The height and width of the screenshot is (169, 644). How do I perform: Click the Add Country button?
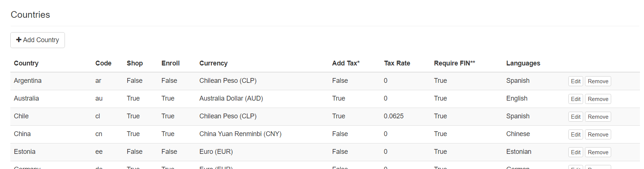click(38, 40)
